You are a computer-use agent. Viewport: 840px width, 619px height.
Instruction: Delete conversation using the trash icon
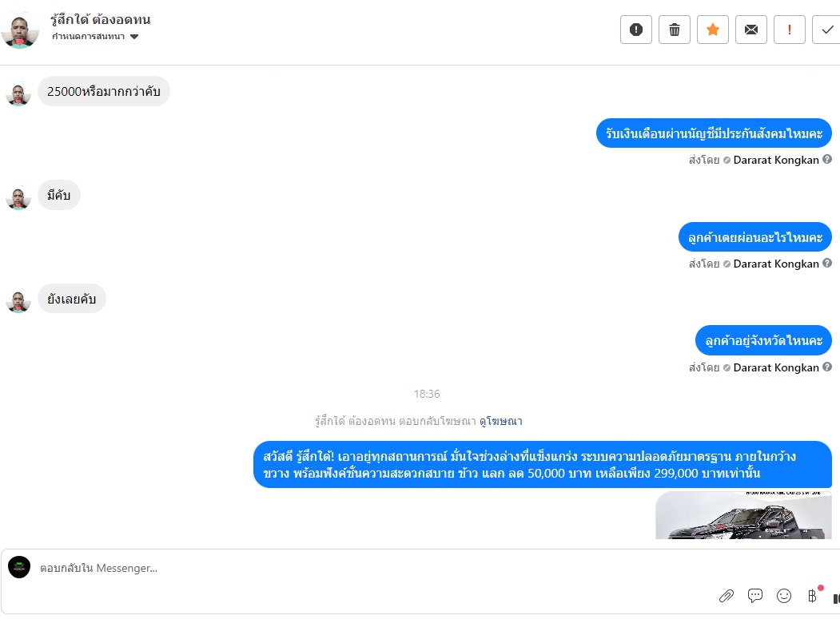675,30
